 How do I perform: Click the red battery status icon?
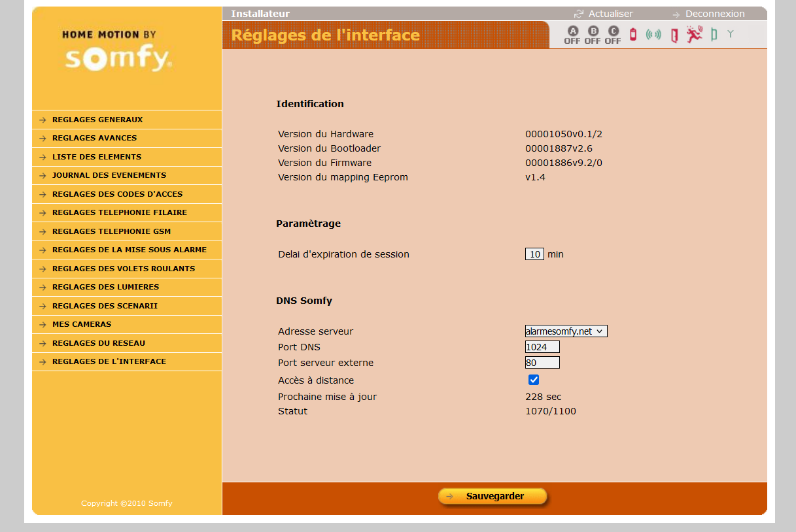click(633, 35)
